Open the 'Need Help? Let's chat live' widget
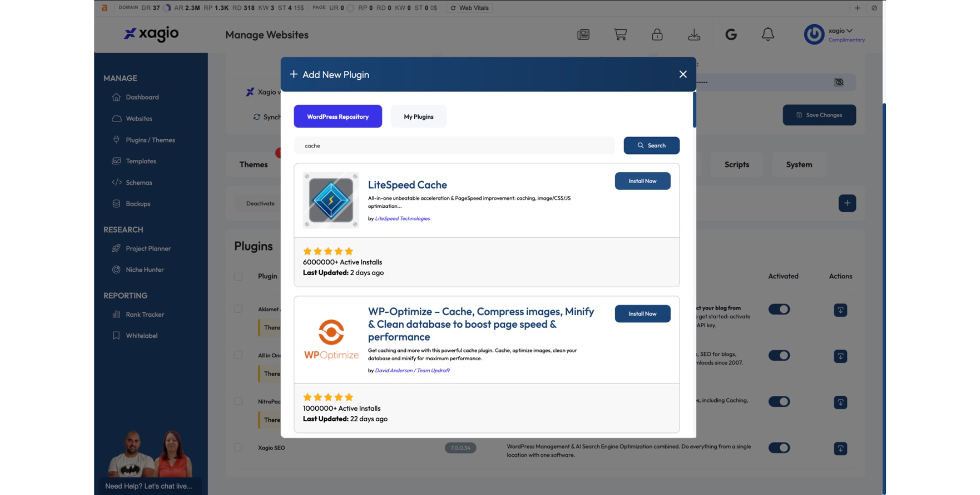980x495 pixels. 149,486
